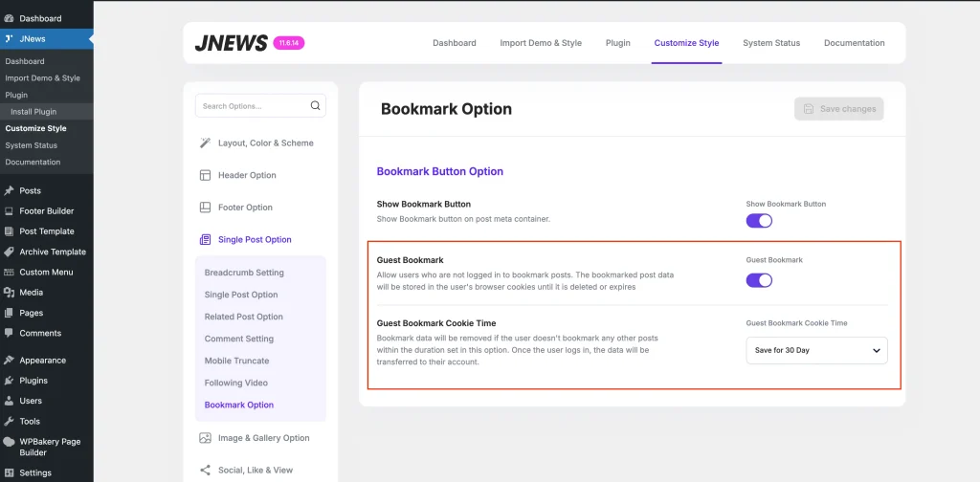Click the Archive Template tag icon

(9, 252)
